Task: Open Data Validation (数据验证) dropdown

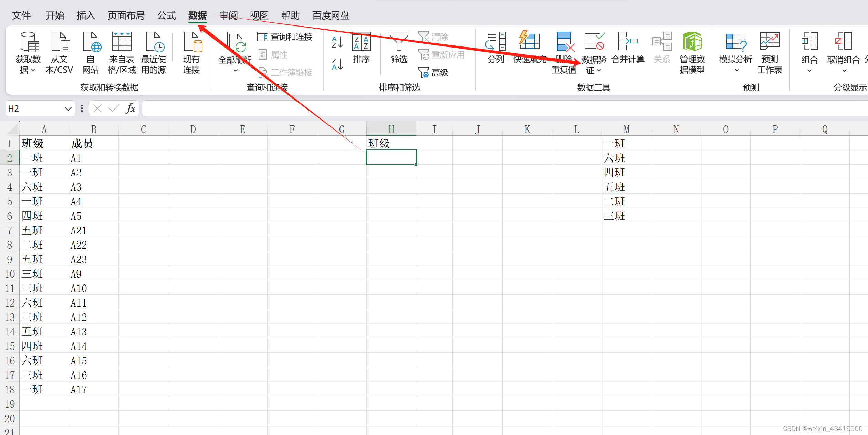Action: pyautogui.click(x=599, y=71)
